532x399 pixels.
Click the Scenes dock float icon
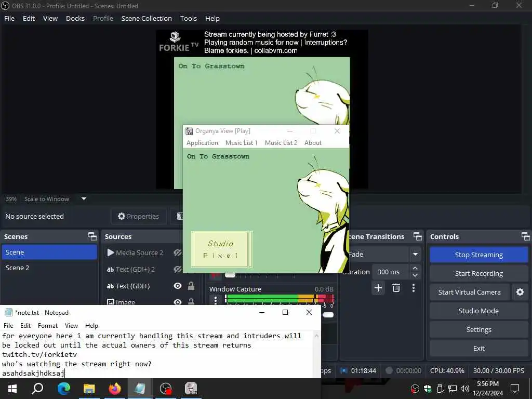[92, 236]
